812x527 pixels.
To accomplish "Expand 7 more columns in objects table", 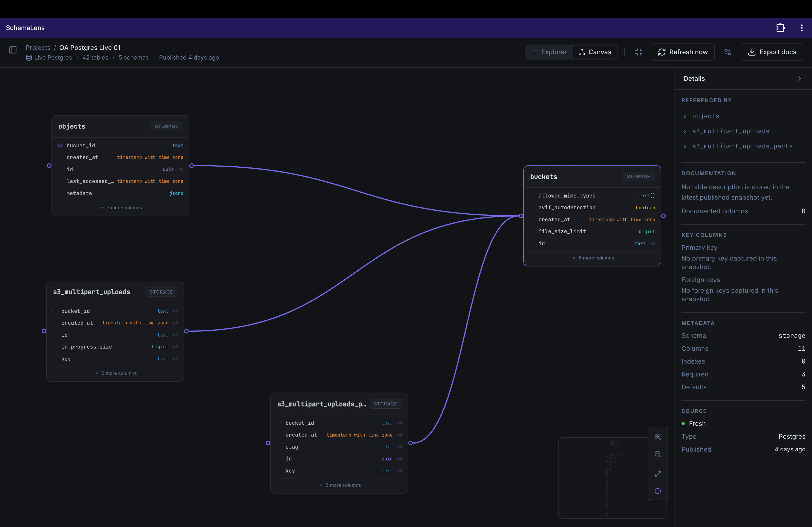I will [x=121, y=208].
